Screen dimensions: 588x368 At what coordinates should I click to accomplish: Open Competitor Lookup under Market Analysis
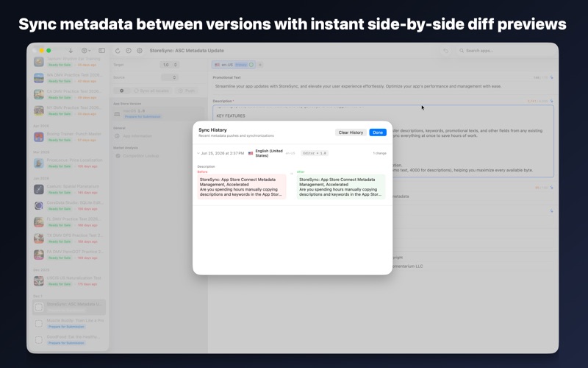point(159,156)
